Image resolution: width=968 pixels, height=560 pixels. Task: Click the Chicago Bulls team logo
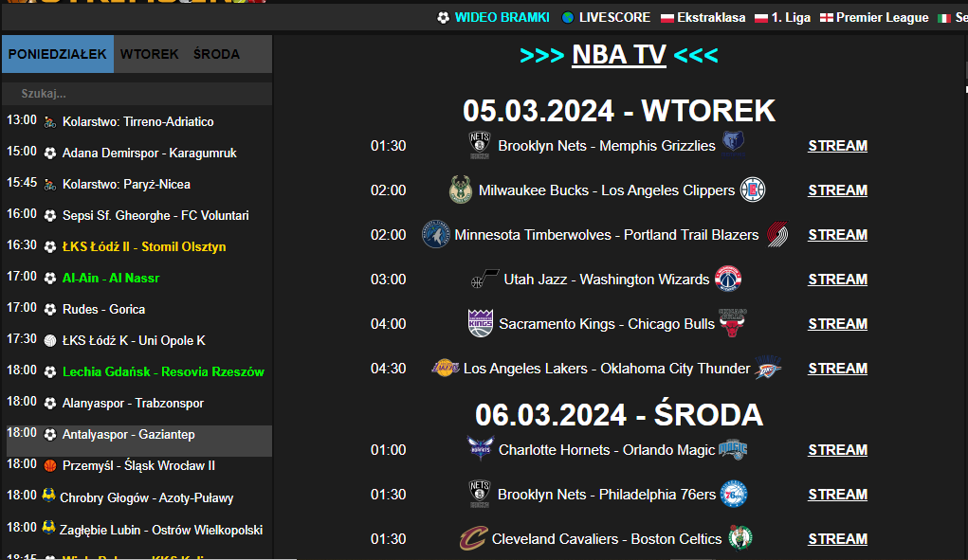[x=733, y=323]
